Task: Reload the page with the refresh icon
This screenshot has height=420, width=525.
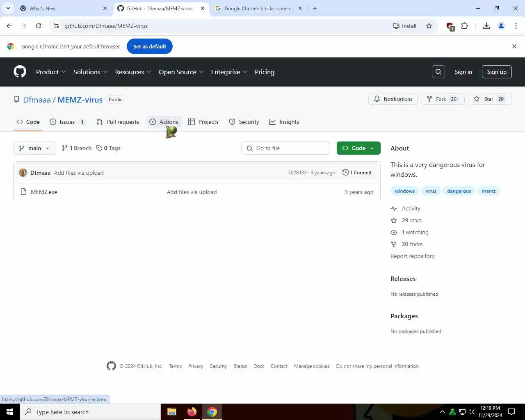Action: click(39, 26)
